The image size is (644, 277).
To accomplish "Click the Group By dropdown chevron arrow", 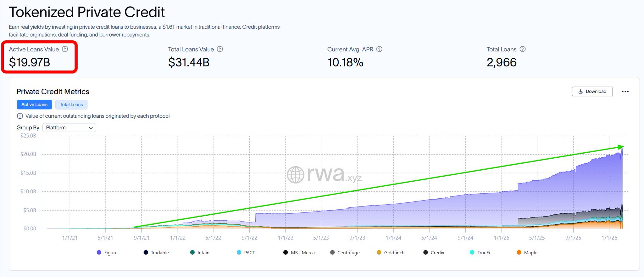I will pyautogui.click(x=91, y=128).
